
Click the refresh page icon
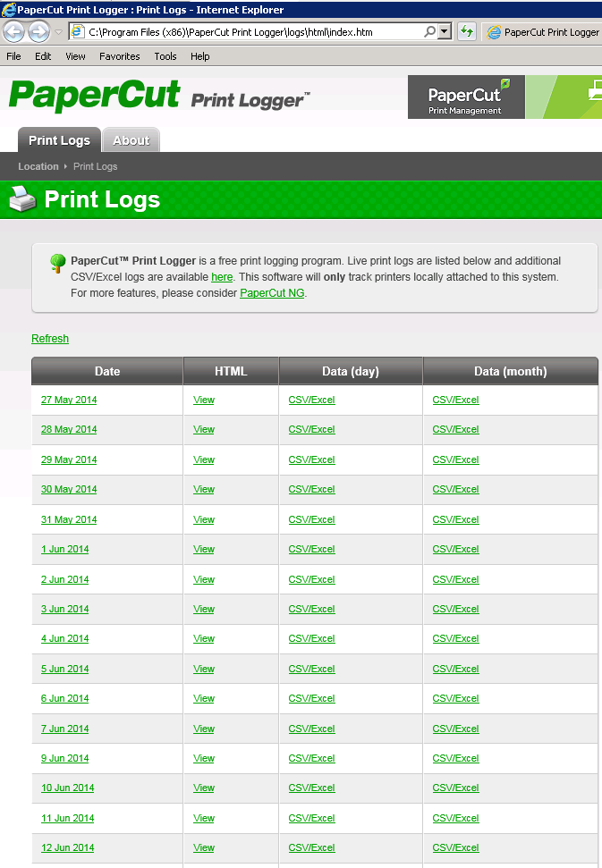[x=467, y=31]
